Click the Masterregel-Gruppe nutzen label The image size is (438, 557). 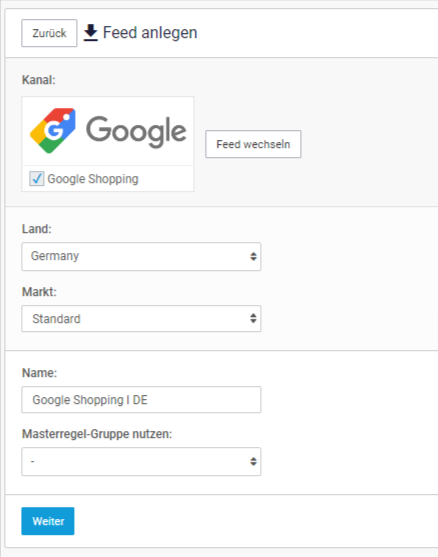tap(97, 434)
